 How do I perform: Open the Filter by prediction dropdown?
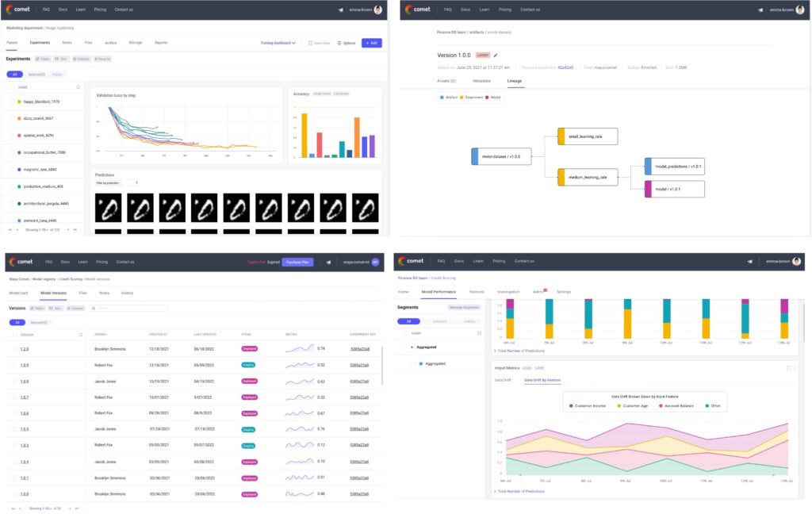(x=116, y=182)
